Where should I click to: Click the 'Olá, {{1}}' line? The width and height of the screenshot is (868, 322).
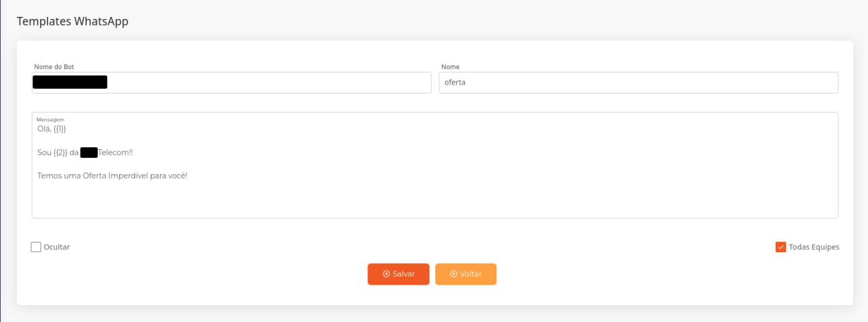(x=52, y=129)
